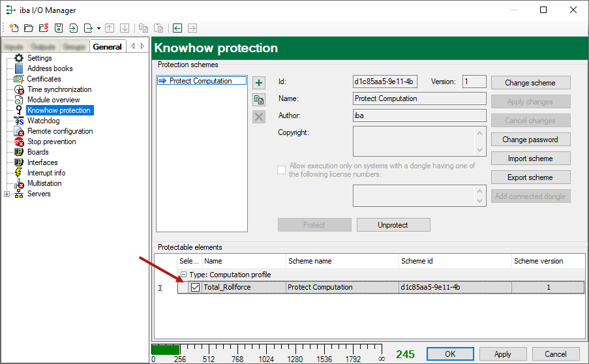Create a new configuration via starred page icon

point(14,28)
